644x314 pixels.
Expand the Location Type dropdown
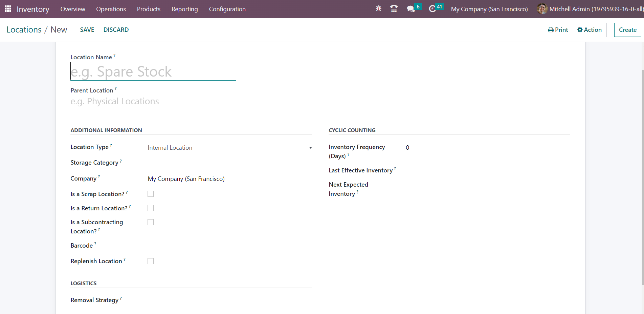(229, 148)
